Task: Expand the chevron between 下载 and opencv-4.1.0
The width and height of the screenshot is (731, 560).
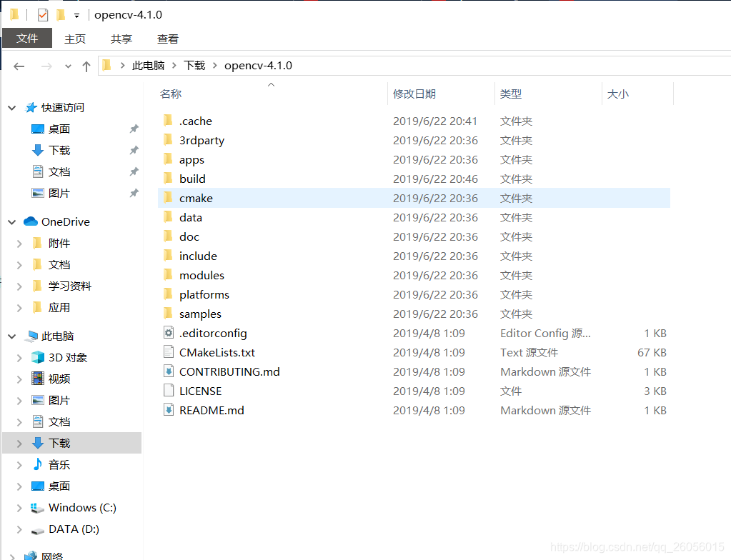Action: [x=215, y=65]
